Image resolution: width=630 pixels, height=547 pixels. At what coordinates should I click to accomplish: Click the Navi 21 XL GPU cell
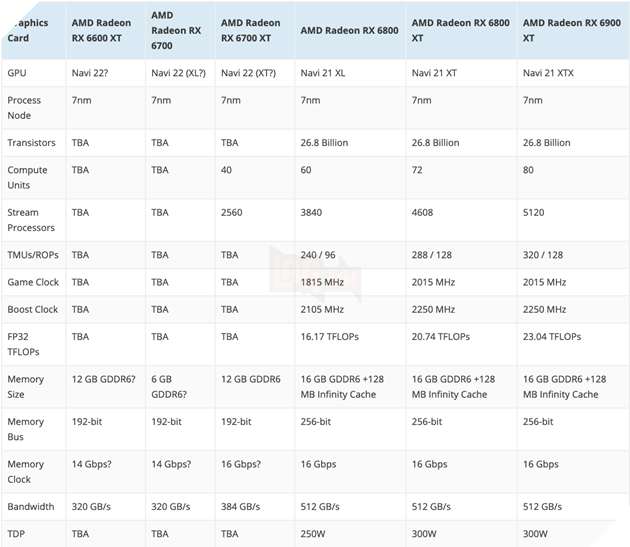click(327, 73)
